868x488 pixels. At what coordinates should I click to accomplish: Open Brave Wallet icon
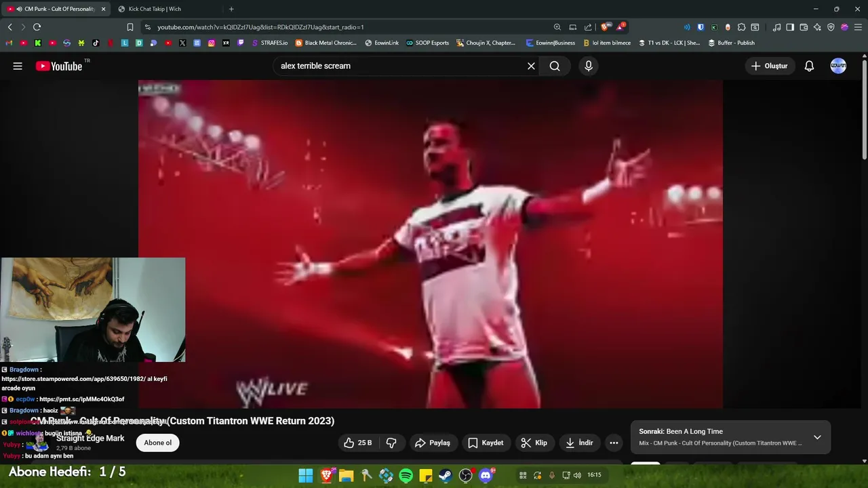pos(804,27)
